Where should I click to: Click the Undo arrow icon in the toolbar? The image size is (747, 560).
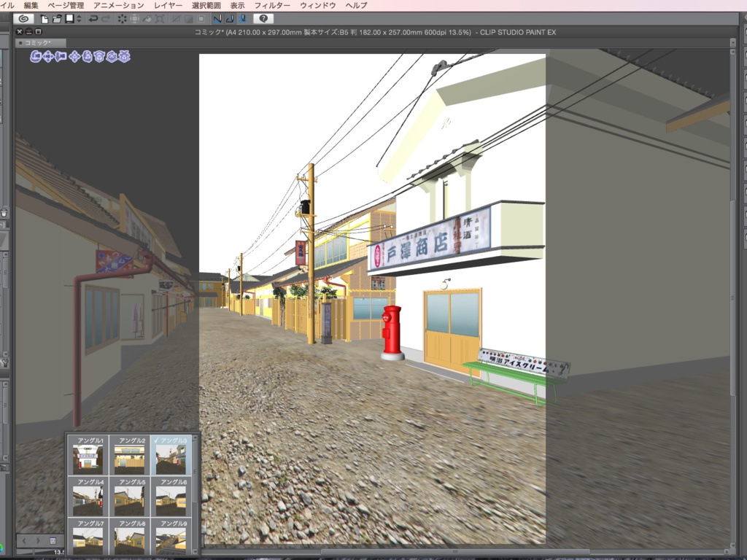(93, 18)
